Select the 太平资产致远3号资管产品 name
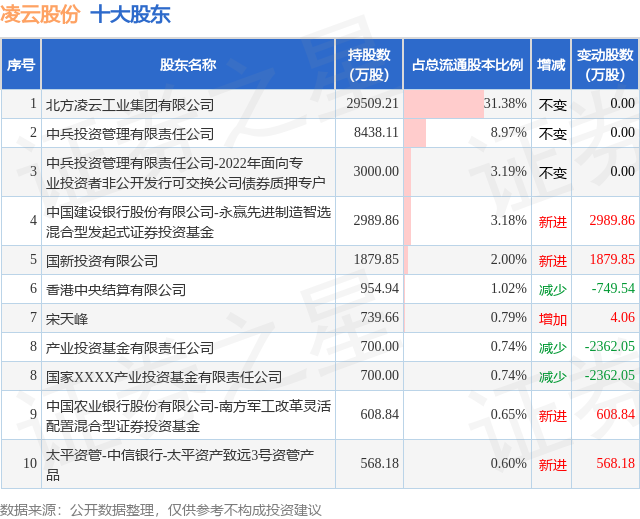The image size is (640, 519). 180,465
